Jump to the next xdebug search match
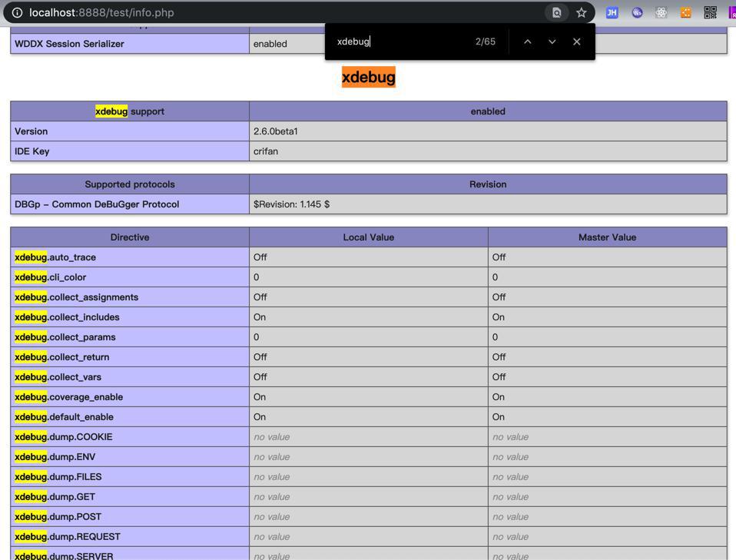 coord(552,41)
